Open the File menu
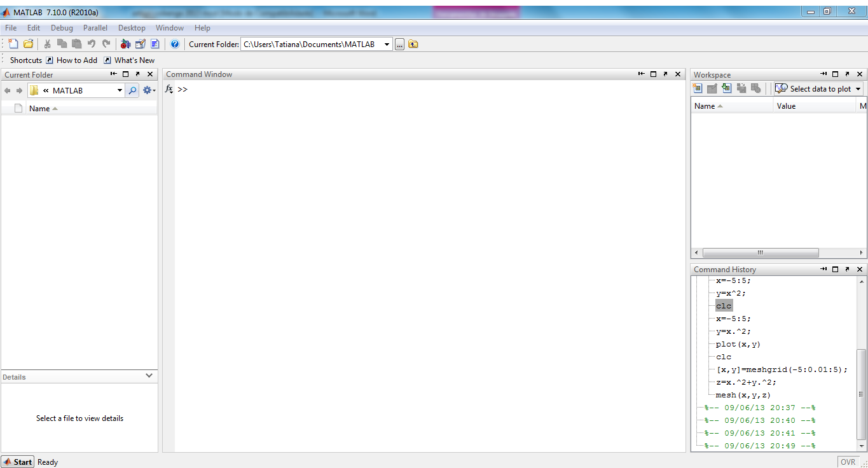The width and height of the screenshot is (868, 468). point(11,28)
